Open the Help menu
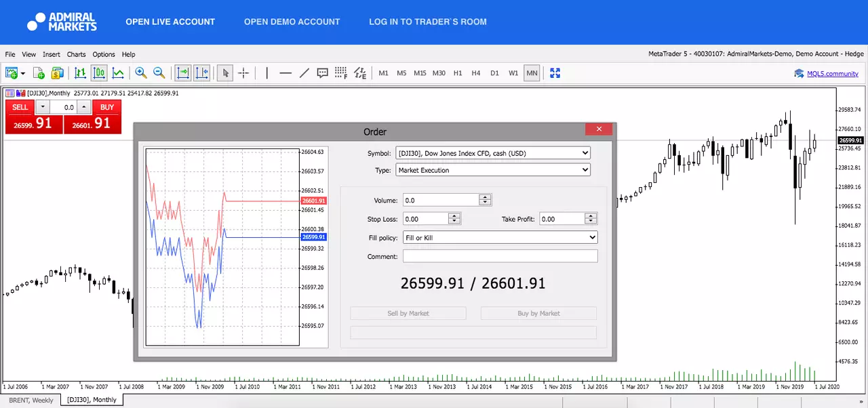The width and height of the screenshot is (868, 408). (128, 54)
